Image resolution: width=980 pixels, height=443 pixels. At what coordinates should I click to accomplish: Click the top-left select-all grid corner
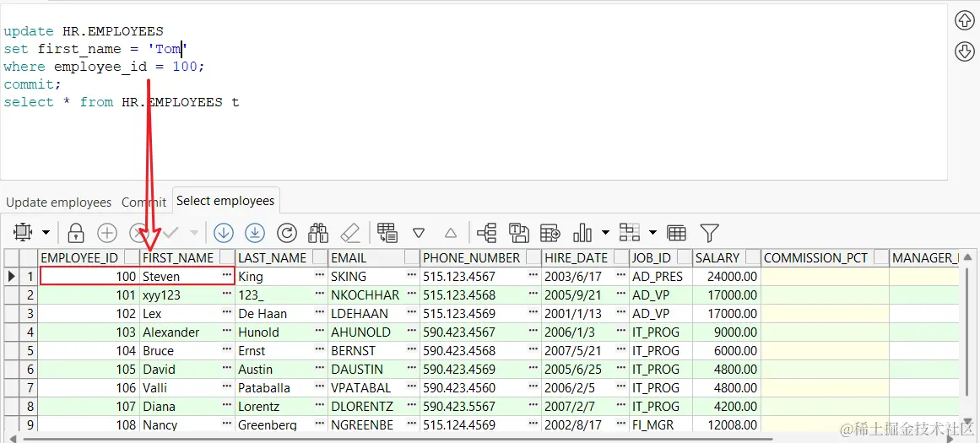(x=12, y=257)
